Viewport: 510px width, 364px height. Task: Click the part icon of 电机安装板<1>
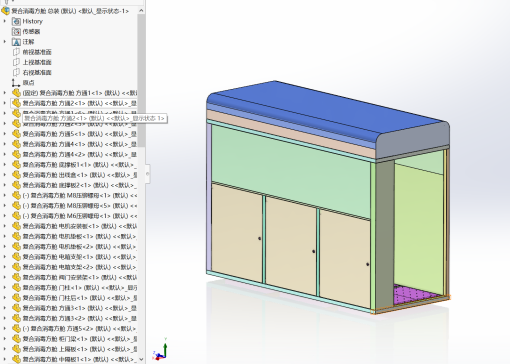click(16, 226)
